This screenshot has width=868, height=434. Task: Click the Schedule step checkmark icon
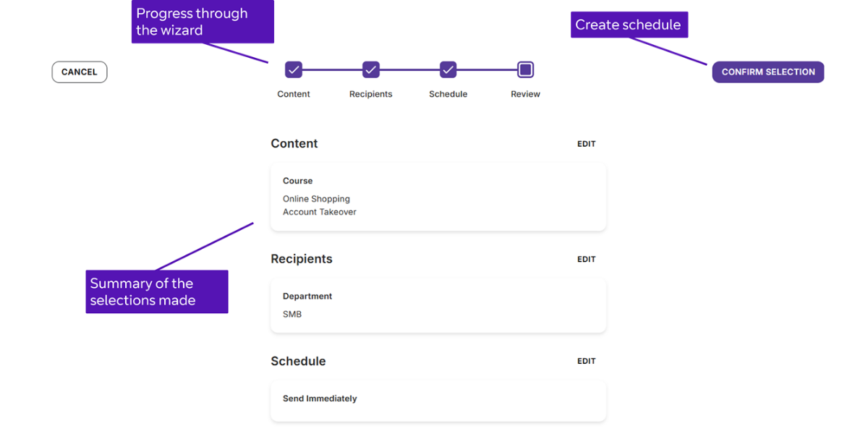tap(448, 69)
